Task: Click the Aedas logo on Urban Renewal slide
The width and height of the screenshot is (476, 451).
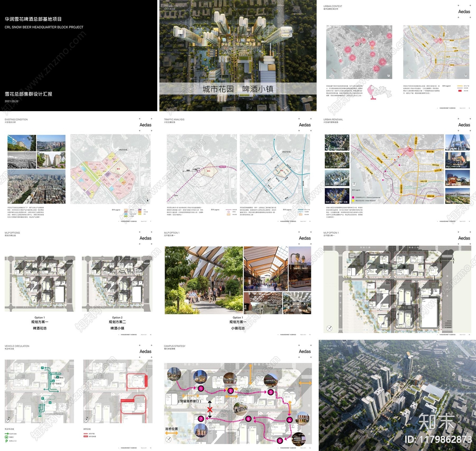Action: point(464,125)
